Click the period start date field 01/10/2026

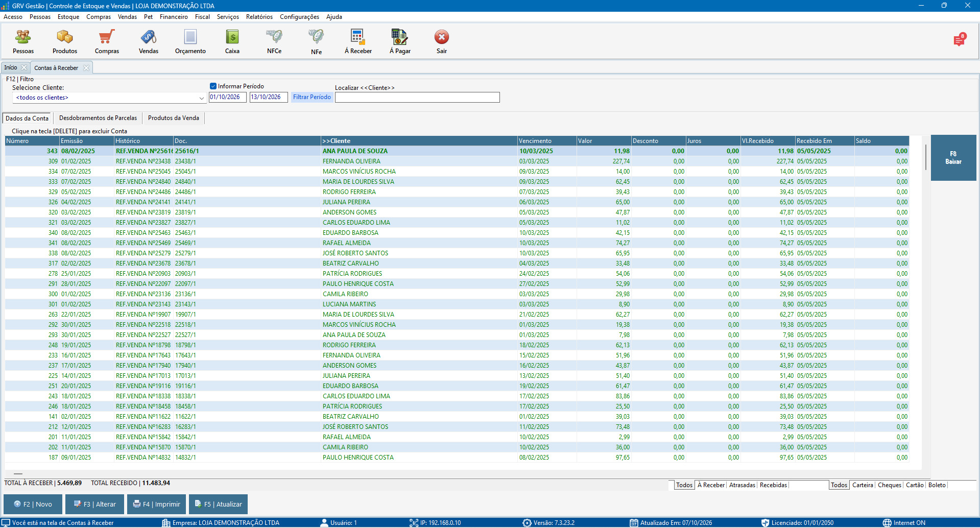point(228,97)
